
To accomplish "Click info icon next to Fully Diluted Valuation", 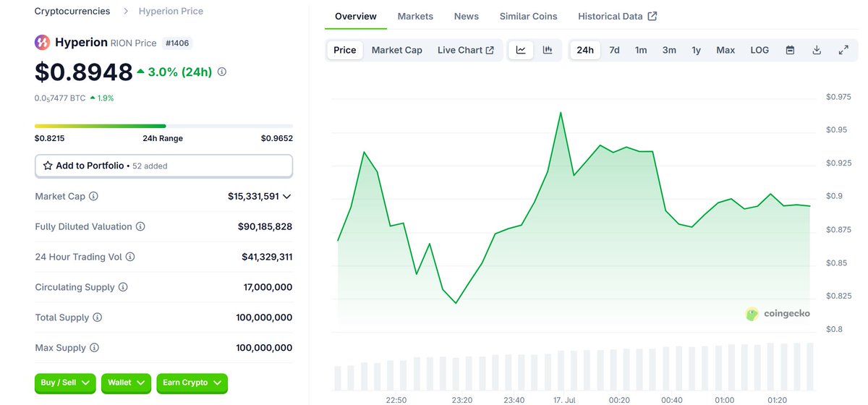I will [x=140, y=227].
